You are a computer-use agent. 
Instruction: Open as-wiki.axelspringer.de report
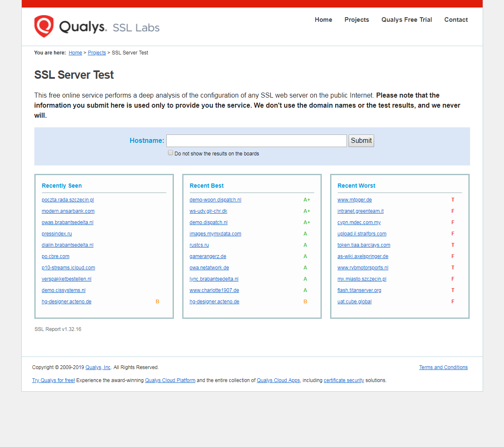coord(363,256)
